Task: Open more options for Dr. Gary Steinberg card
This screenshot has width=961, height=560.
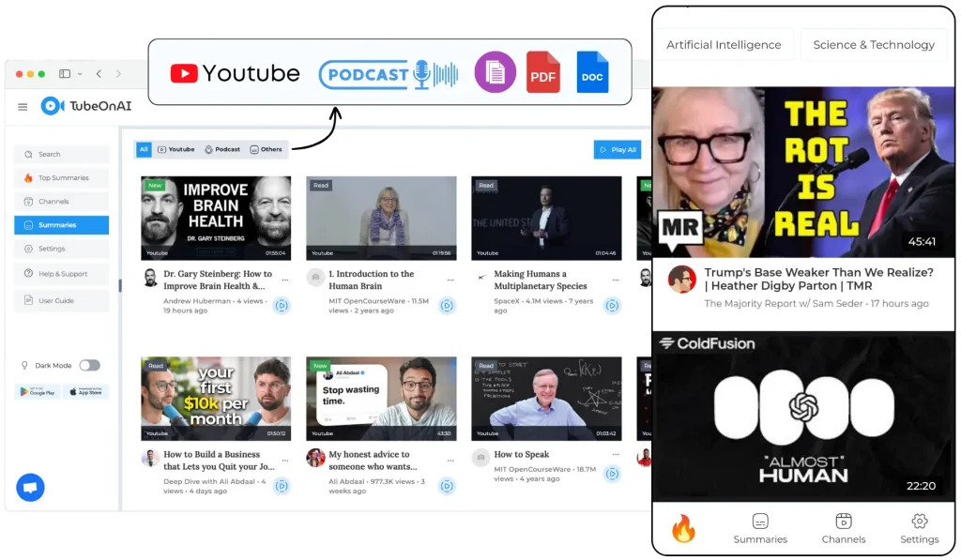Action: tap(285, 280)
